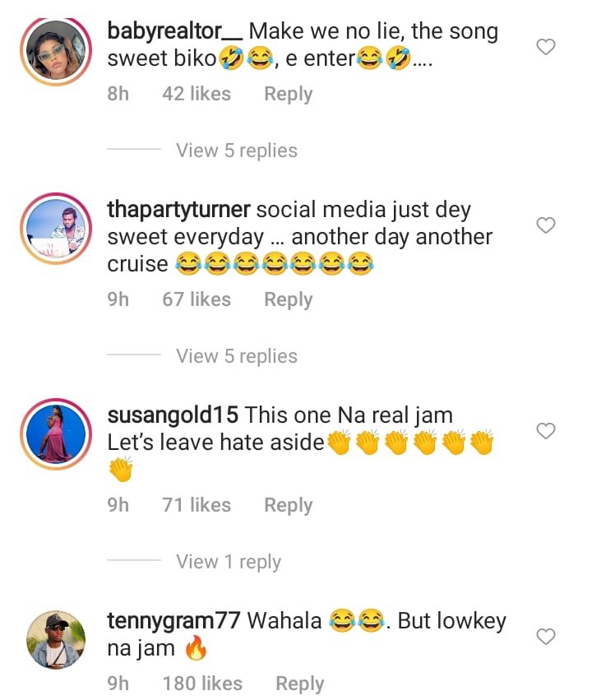Open the babyrealtor__ username link
The height and width of the screenshot is (700, 592).
pyautogui.click(x=175, y=32)
